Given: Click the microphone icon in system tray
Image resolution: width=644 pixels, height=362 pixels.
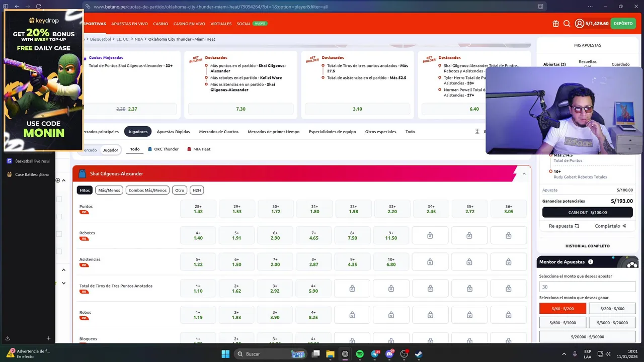Looking at the screenshot, I should 575,354.
